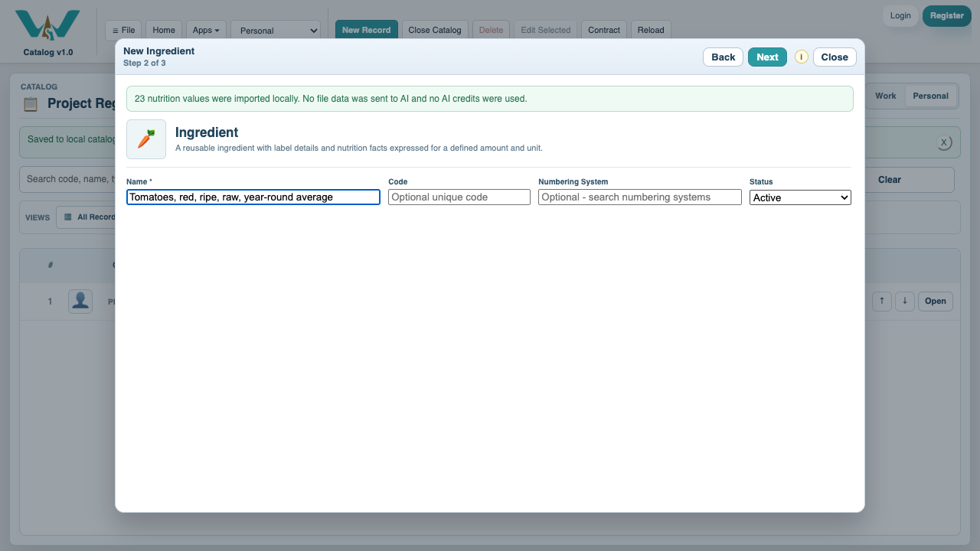Open the File menu
The width and height of the screenshot is (980, 551).
coord(123,31)
